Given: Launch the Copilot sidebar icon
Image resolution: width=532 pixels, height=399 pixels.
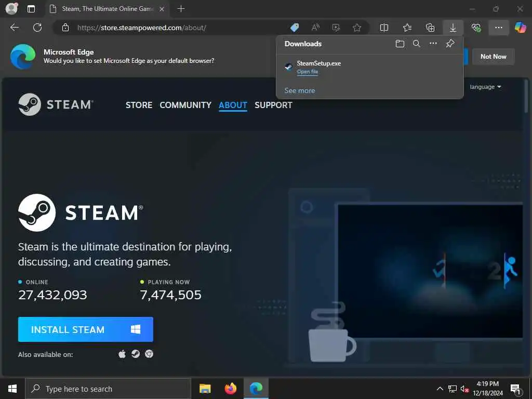Looking at the screenshot, I should click(x=520, y=28).
